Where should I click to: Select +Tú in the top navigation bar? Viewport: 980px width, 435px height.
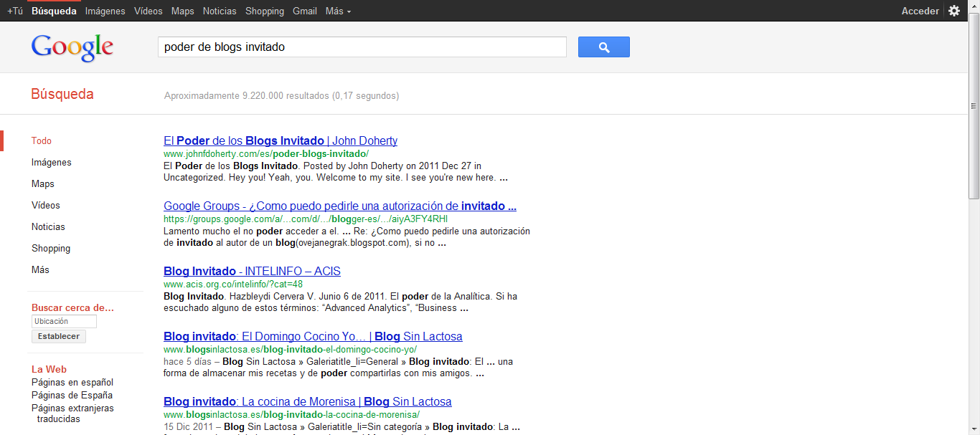[14, 11]
